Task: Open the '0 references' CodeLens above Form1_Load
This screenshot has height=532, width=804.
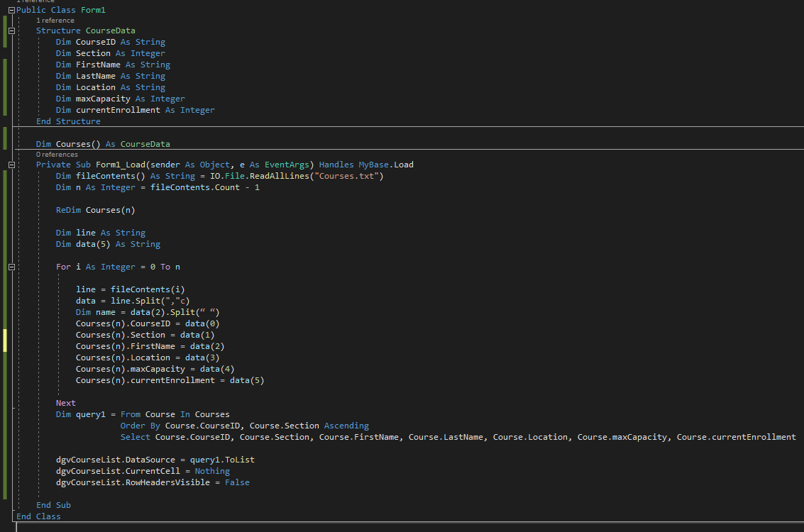Action: tap(55, 154)
